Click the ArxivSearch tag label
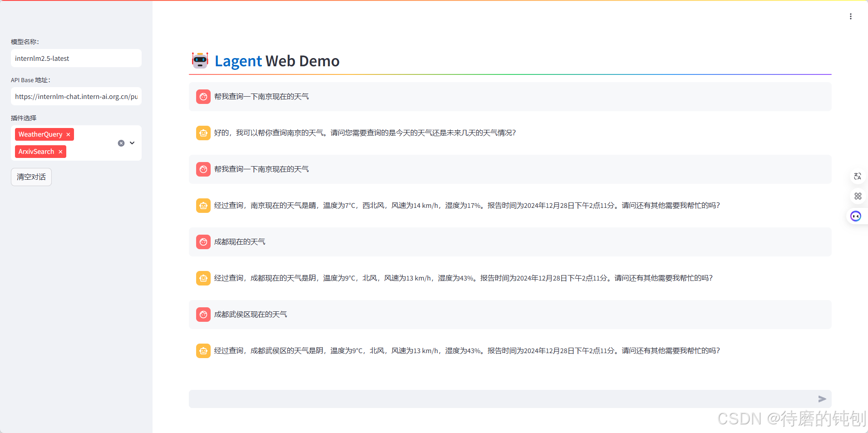 [36, 152]
